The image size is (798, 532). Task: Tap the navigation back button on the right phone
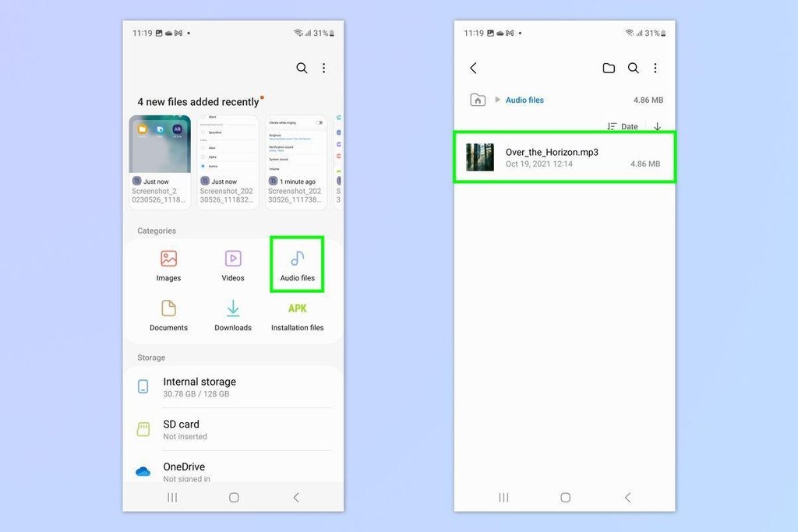click(627, 498)
